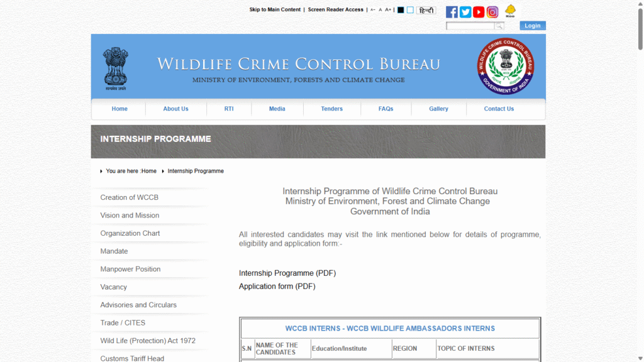
Task: Open Organization Chart sidebar link
Action: [130, 234]
